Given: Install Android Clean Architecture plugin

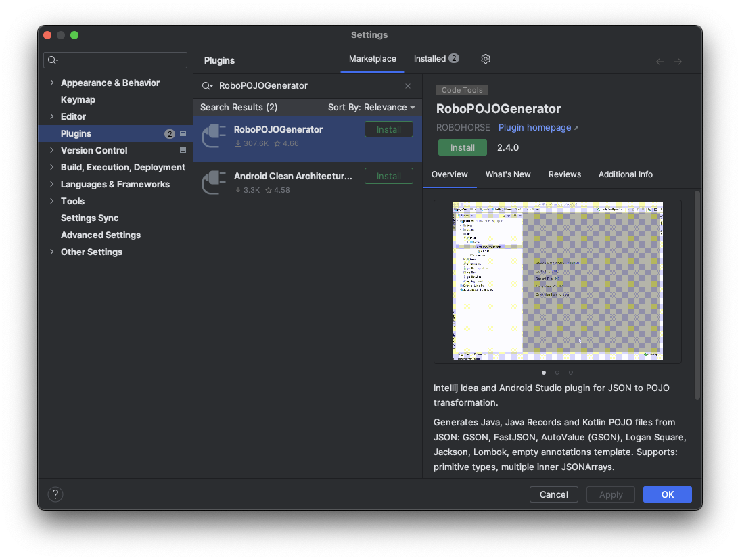Looking at the screenshot, I should point(389,177).
